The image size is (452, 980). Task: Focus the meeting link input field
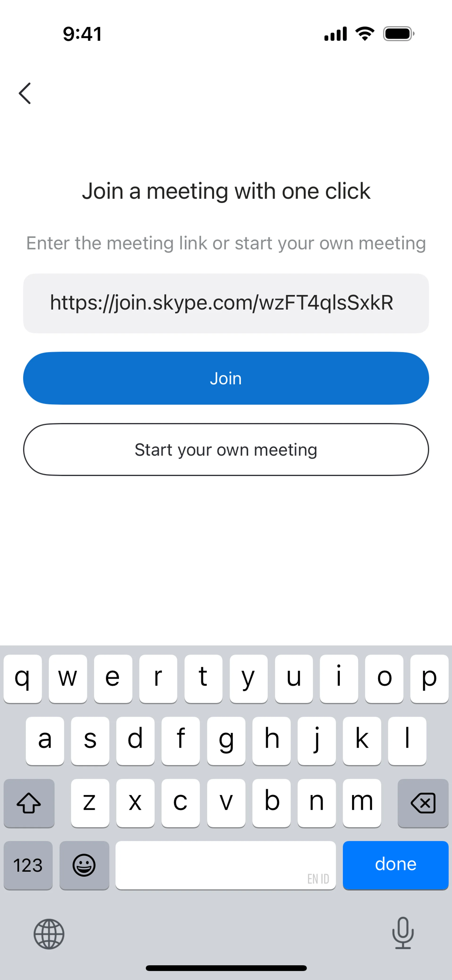pos(226,303)
